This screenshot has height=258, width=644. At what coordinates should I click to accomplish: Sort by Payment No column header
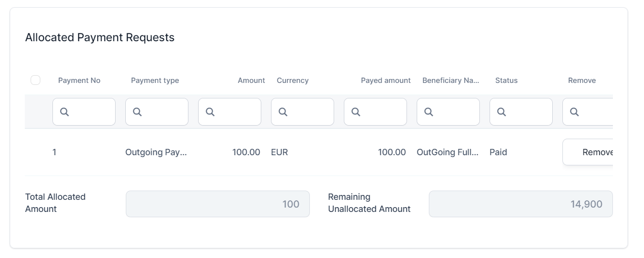[x=79, y=81]
